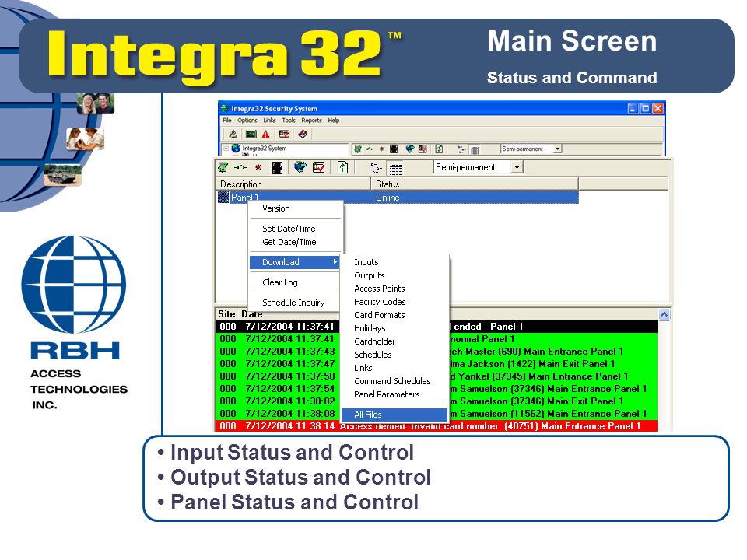
Task: Select Facility Codes in the Download submenu
Action: click(x=395, y=302)
